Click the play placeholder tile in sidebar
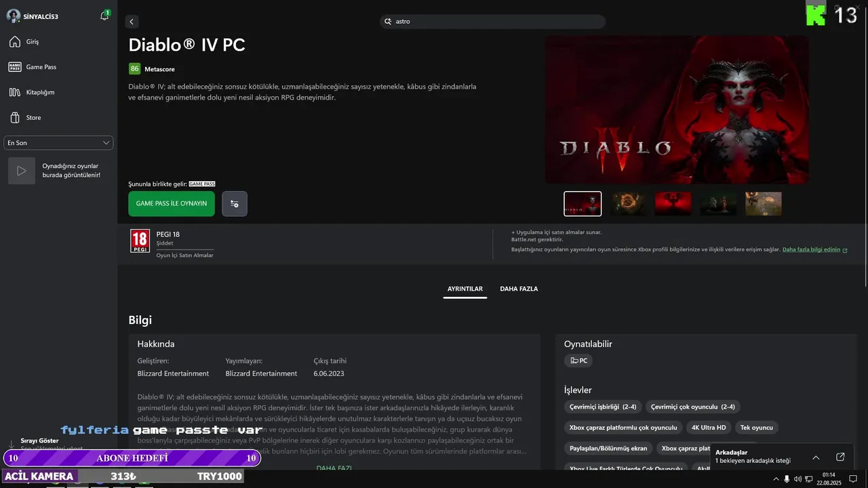The width and height of the screenshot is (868, 488). [21, 171]
